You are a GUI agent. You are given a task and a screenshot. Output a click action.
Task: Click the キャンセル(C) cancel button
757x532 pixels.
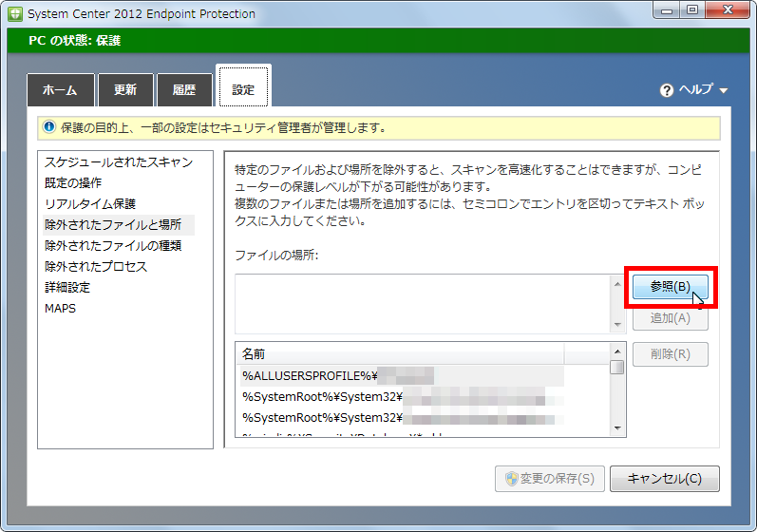pyautogui.click(x=664, y=479)
